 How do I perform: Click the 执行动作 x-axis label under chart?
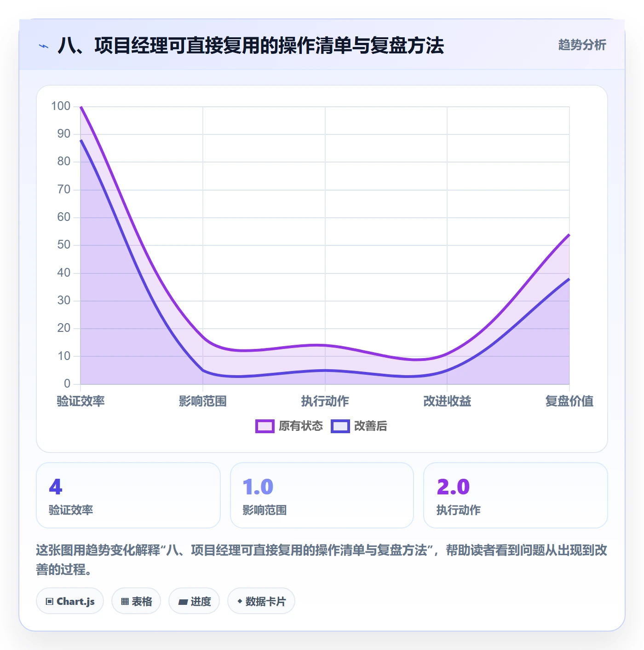[x=325, y=401]
